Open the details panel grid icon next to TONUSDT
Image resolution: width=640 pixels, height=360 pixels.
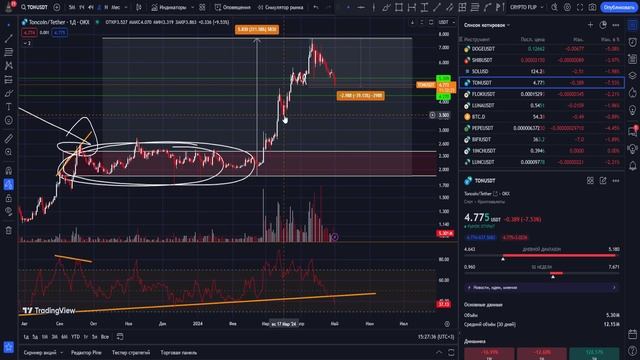point(590,180)
